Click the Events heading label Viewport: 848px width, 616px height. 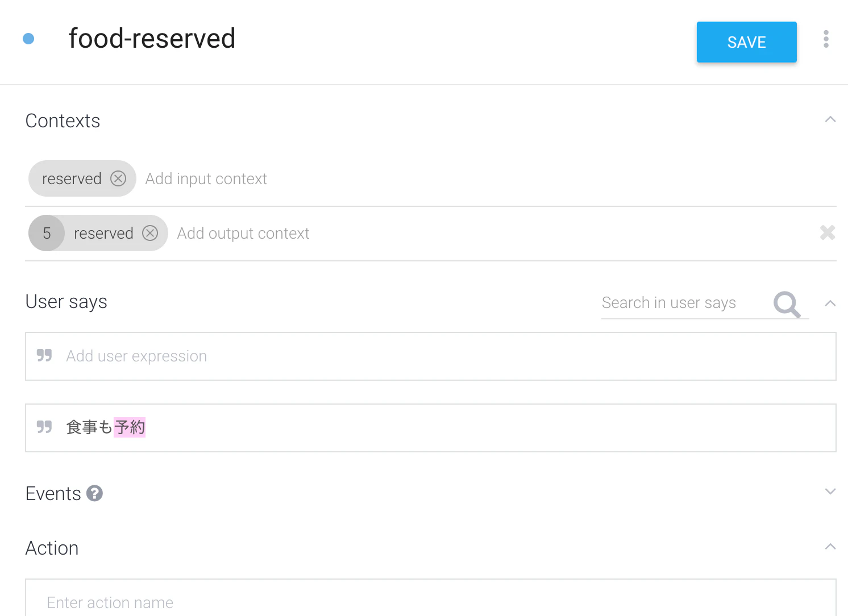tap(53, 493)
